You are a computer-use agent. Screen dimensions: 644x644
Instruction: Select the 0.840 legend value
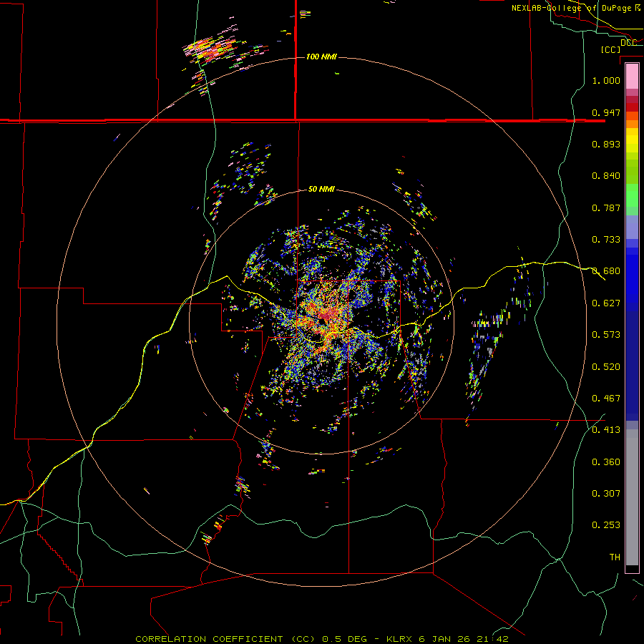(x=606, y=176)
